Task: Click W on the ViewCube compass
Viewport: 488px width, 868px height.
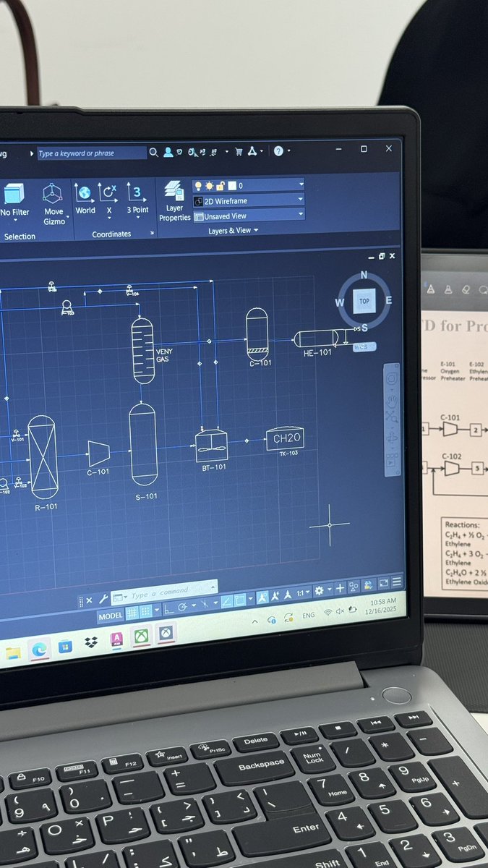Action: (340, 302)
